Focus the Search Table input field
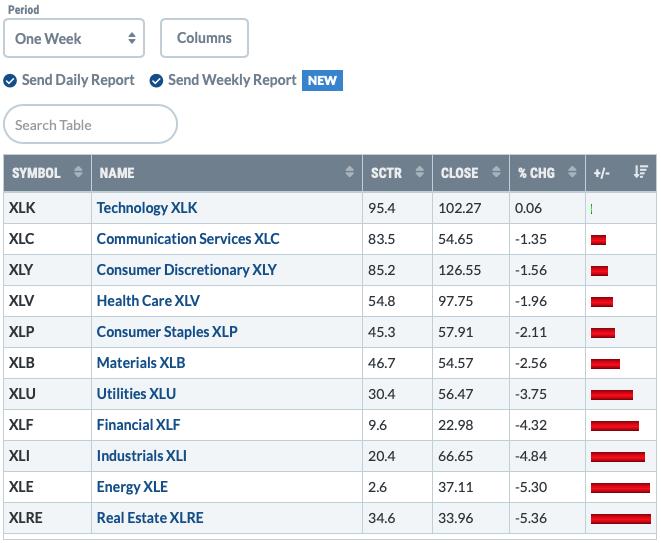The width and height of the screenshot is (661, 543). click(90, 124)
